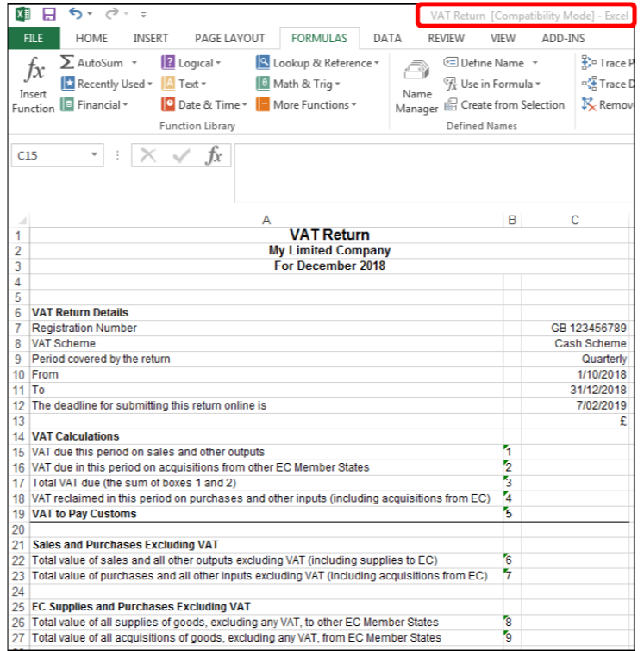Screen dimensions: 644x651
Task: Open the Undo history dropdown arrow
Action: (x=90, y=15)
